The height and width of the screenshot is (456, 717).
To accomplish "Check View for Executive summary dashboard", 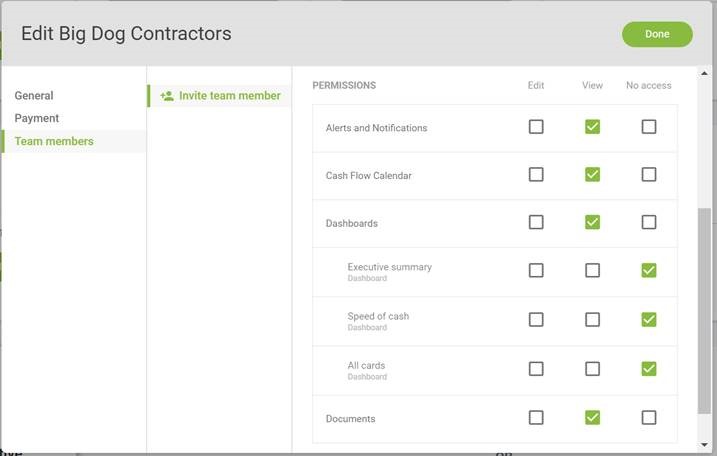I will pos(592,270).
